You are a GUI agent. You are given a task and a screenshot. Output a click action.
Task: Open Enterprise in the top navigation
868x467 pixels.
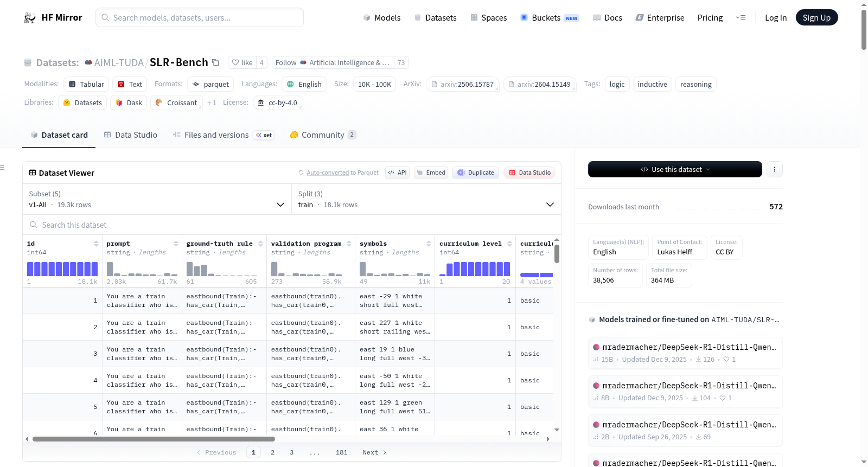pos(660,18)
